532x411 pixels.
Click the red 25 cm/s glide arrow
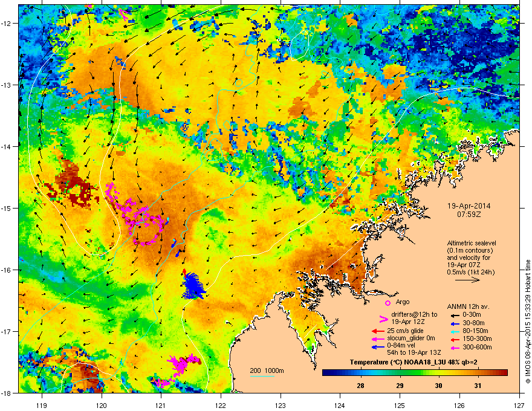378,331
